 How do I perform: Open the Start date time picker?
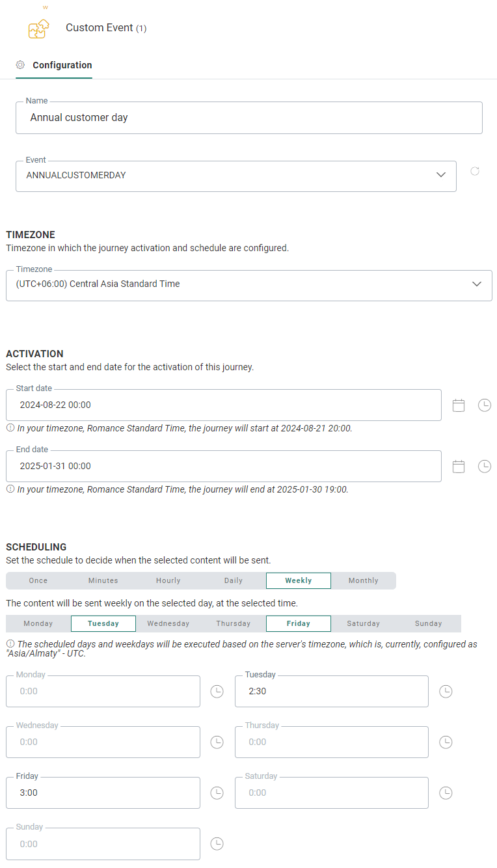pos(485,405)
